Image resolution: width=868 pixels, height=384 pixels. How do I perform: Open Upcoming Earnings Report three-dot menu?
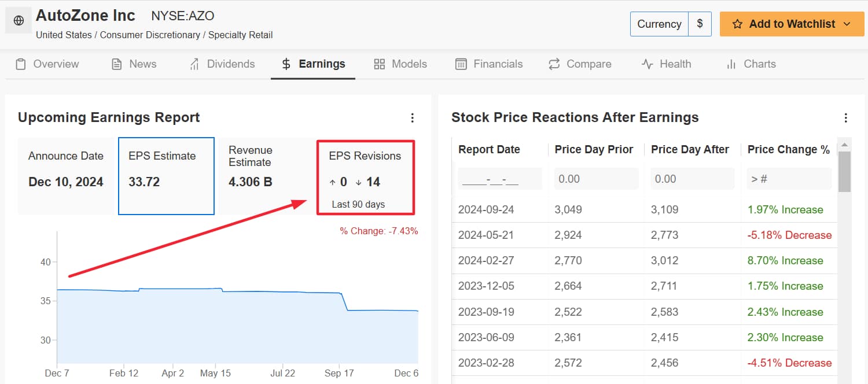point(413,118)
